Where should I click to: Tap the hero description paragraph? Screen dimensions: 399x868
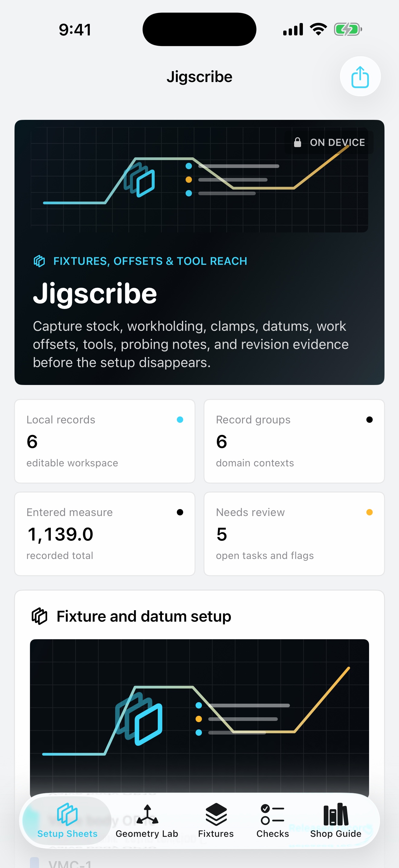click(191, 344)
